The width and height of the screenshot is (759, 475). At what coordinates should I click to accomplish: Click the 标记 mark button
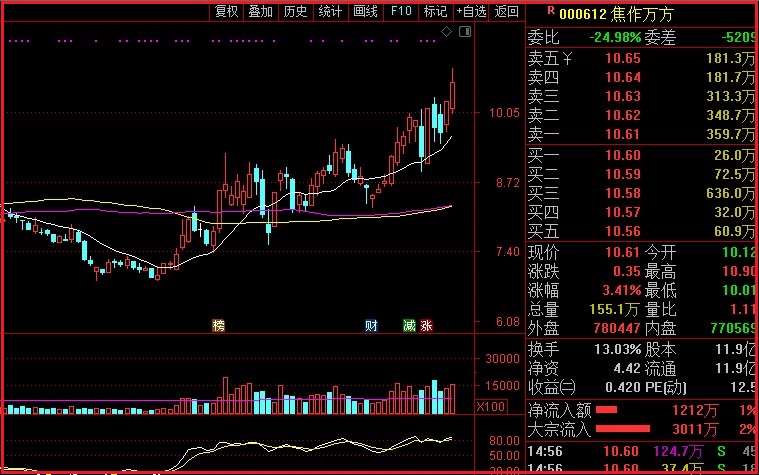tap(436, 11)
